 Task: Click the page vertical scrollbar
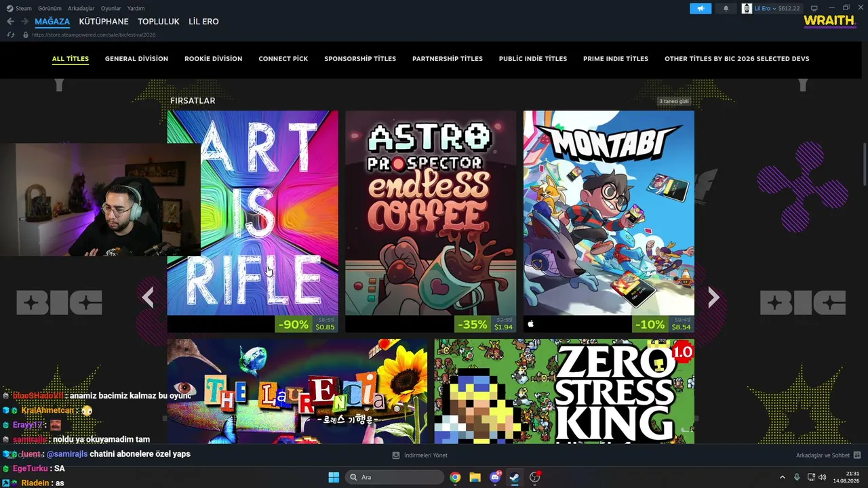864,163
